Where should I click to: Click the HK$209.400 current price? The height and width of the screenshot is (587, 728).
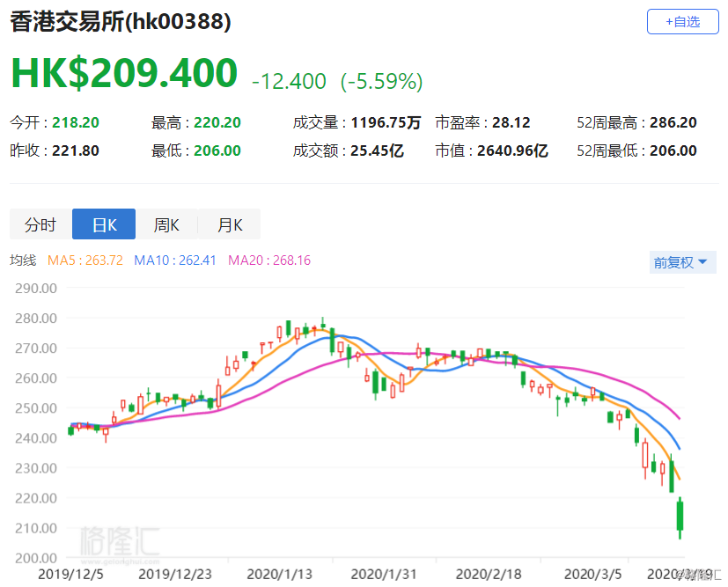(124, 73)
